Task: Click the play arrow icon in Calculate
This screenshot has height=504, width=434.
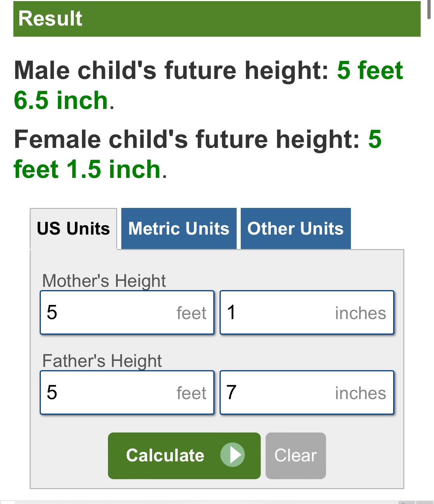Action: pyautogui.click(x=233, y=455)
